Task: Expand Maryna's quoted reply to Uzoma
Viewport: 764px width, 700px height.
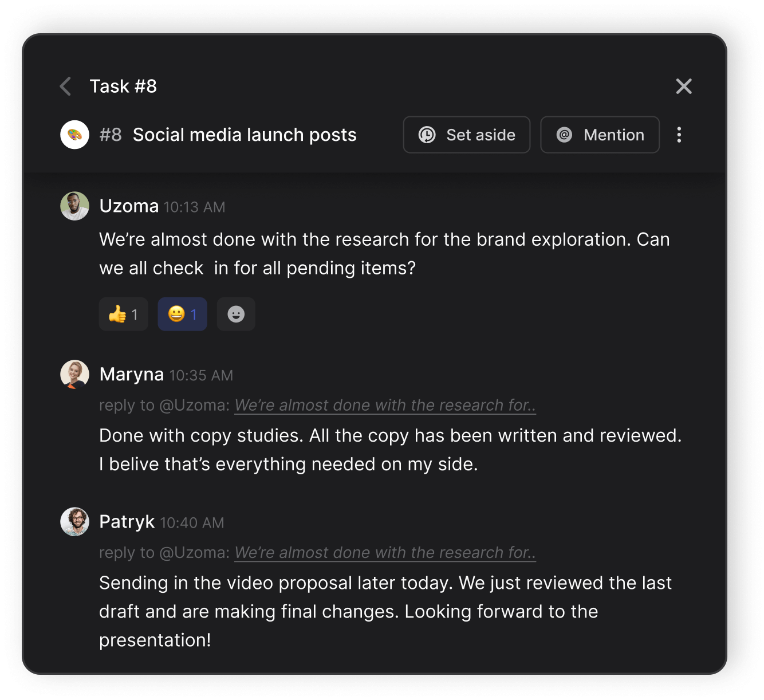Action: tap(385, 405)
